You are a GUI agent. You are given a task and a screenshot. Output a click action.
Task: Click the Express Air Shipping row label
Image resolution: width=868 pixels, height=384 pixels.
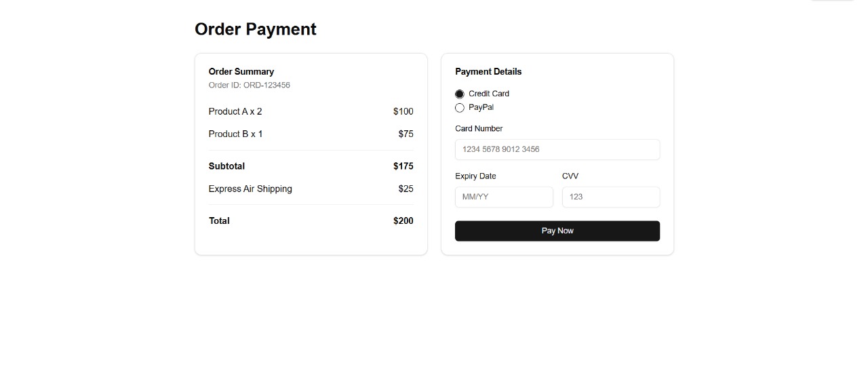pyautogui.click(x=250, y=189)
